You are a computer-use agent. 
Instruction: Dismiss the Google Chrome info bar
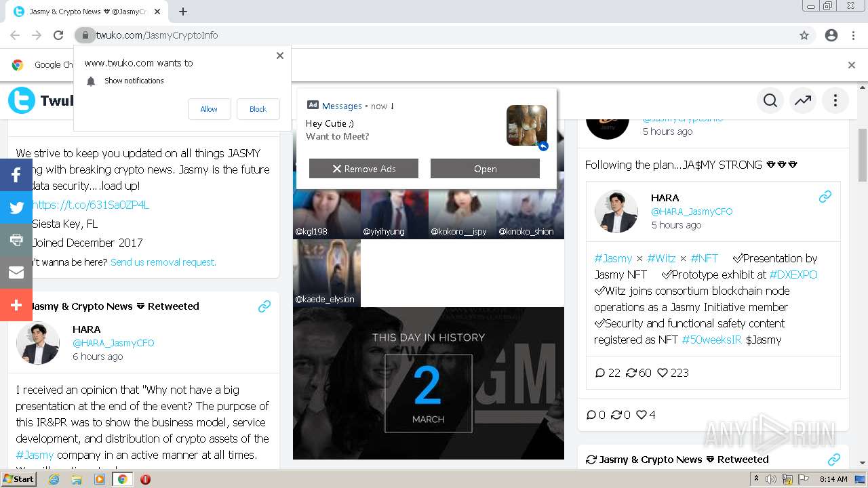click(x=852, y=65)
